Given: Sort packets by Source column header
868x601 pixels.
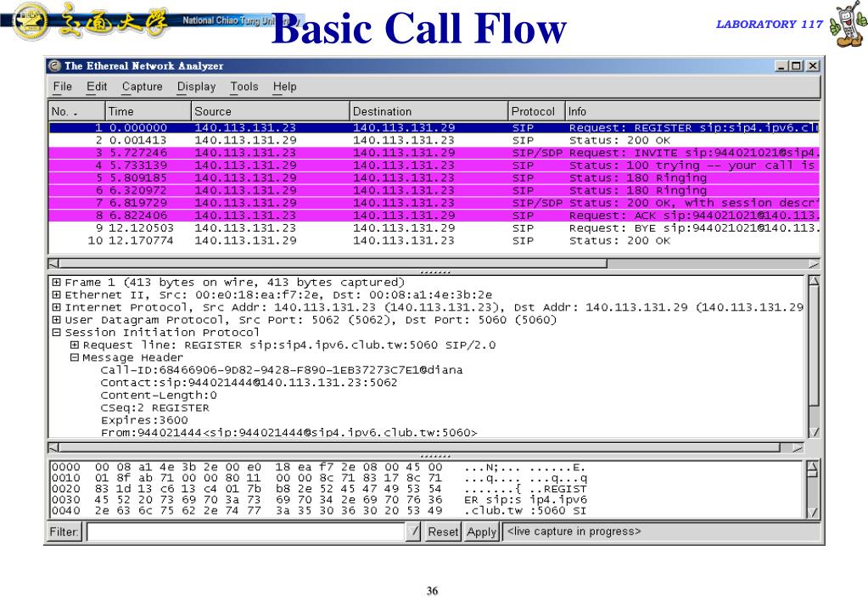Looking at the screenshot, I should (270, 111).
